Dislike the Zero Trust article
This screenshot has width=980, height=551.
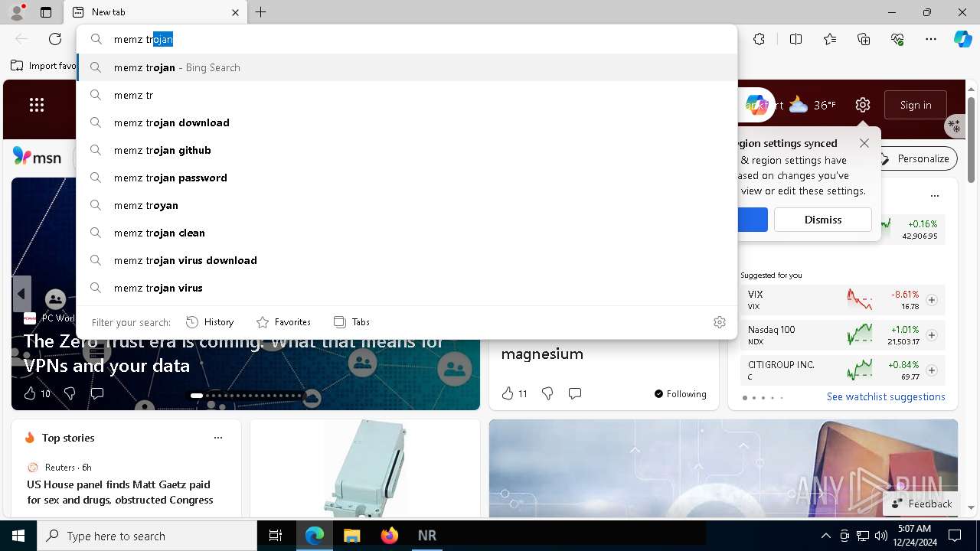[70, 393]
